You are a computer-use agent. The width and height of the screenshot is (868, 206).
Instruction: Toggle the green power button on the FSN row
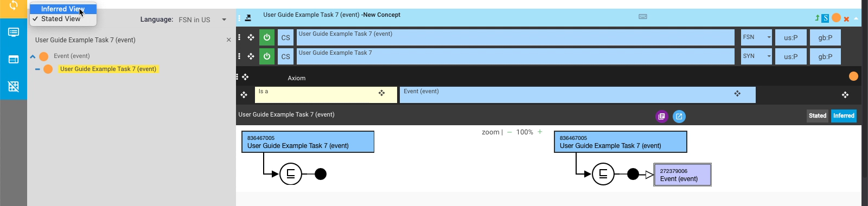(267, 37)
